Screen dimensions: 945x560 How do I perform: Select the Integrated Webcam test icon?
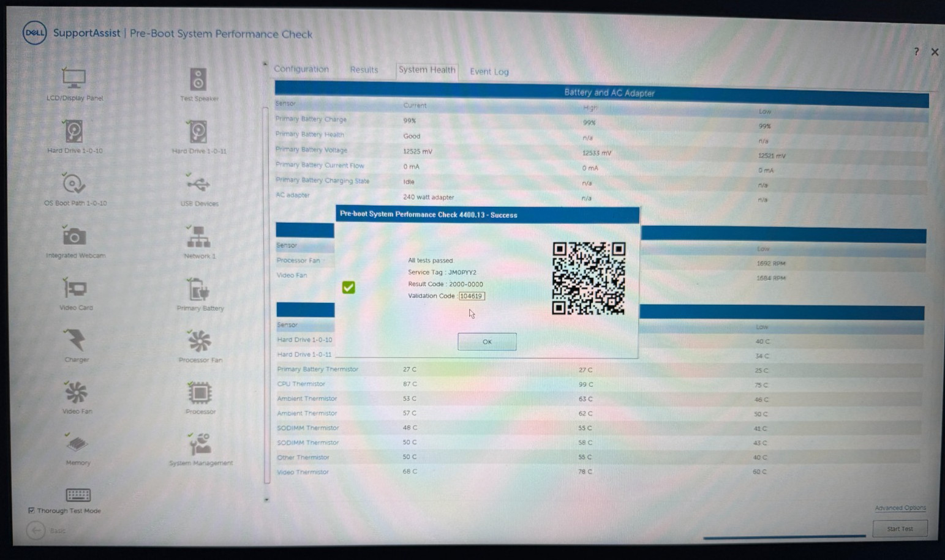coord(74,236)
